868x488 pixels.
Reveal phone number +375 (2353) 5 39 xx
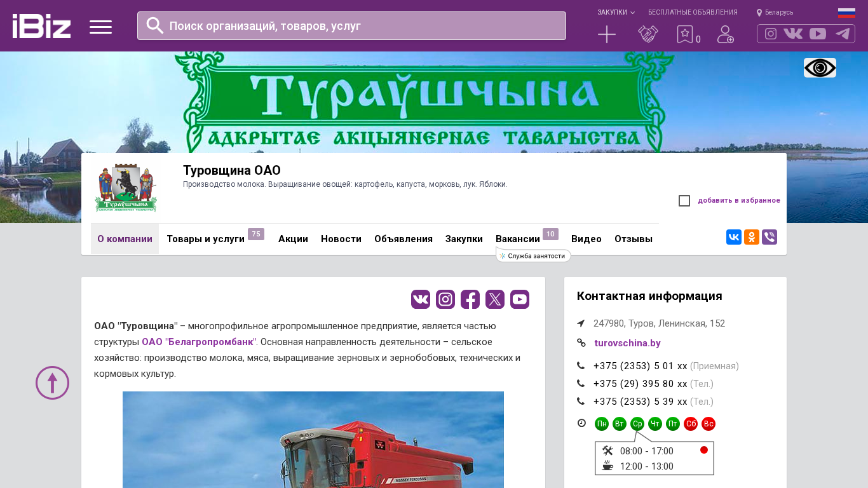641,402
